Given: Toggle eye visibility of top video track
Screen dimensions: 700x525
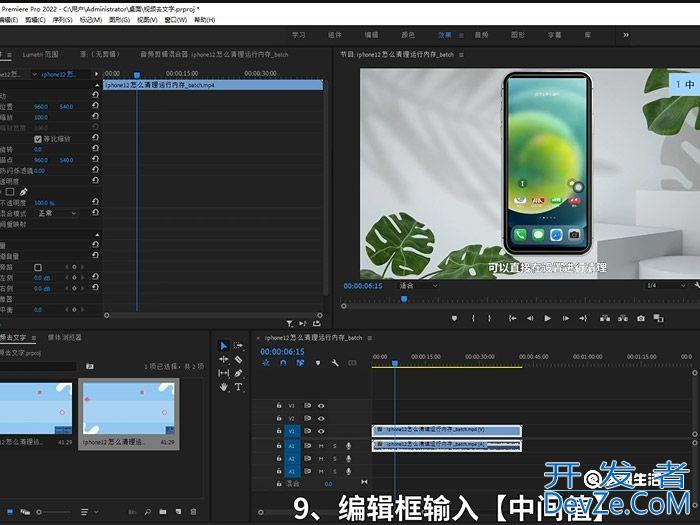Looking at the screenshot, I should (x=321, y=406).
